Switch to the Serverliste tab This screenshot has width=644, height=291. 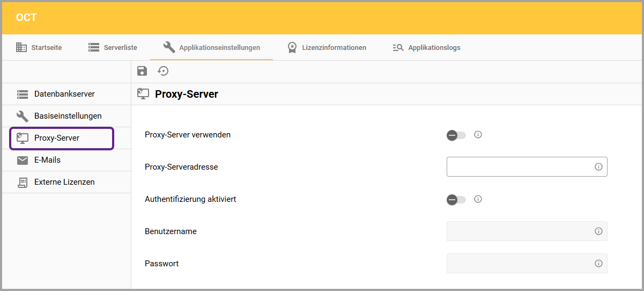pos(113,47)
